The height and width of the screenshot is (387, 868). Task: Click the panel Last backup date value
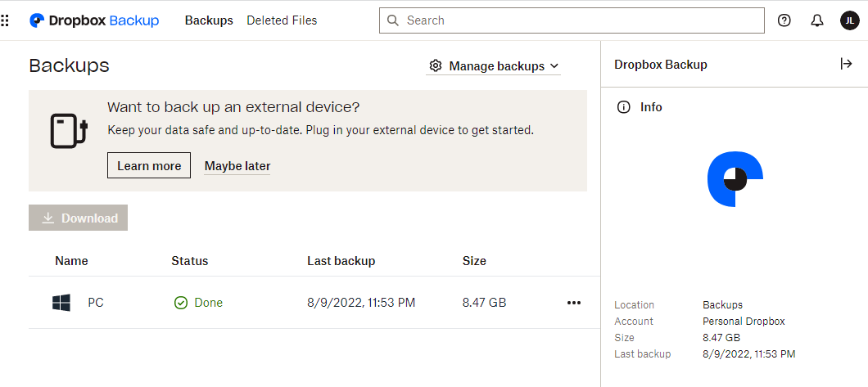tap(749, 353)
